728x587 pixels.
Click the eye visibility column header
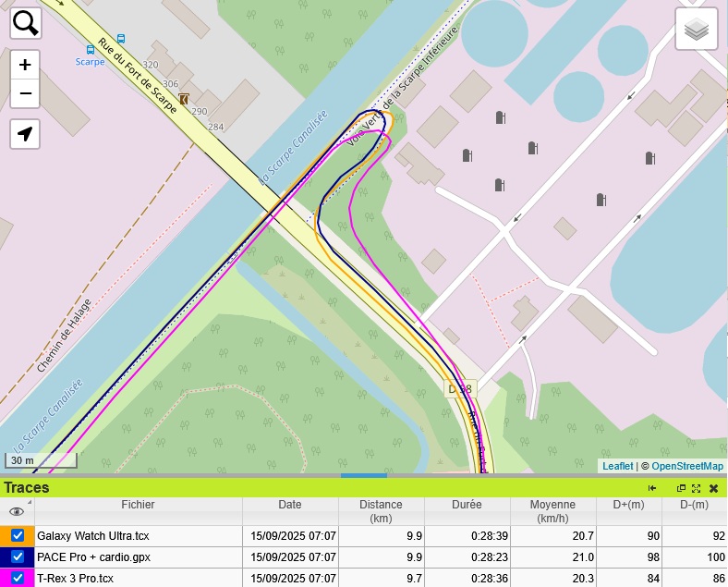[17, 511]
